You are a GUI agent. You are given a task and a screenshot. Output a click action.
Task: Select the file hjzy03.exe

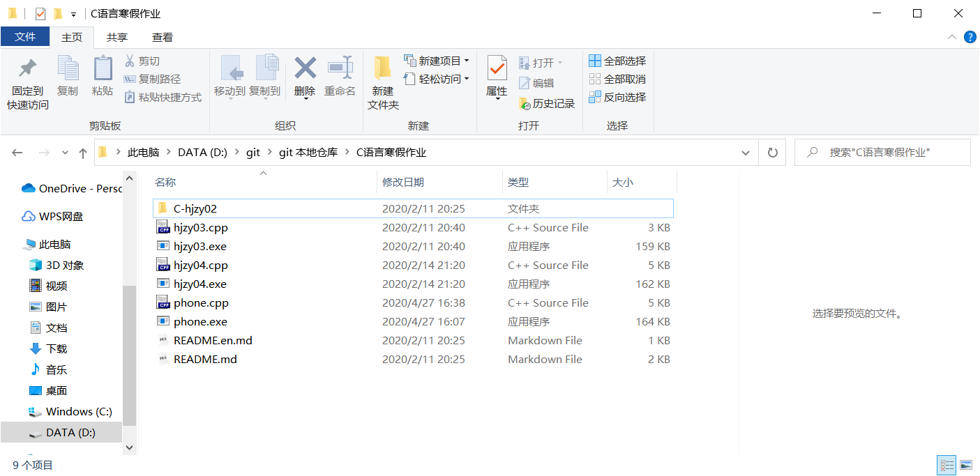pyautogui.click(x=413, y=246)
